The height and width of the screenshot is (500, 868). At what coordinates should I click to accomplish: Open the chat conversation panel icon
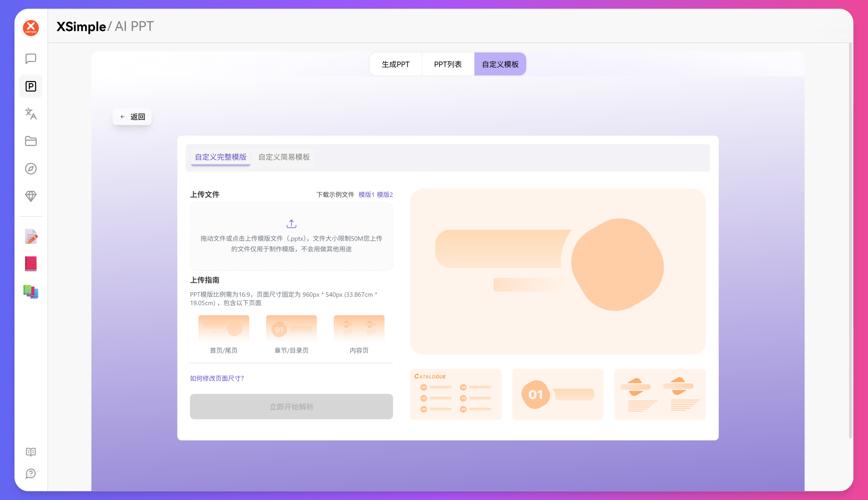tap(30, 58)
